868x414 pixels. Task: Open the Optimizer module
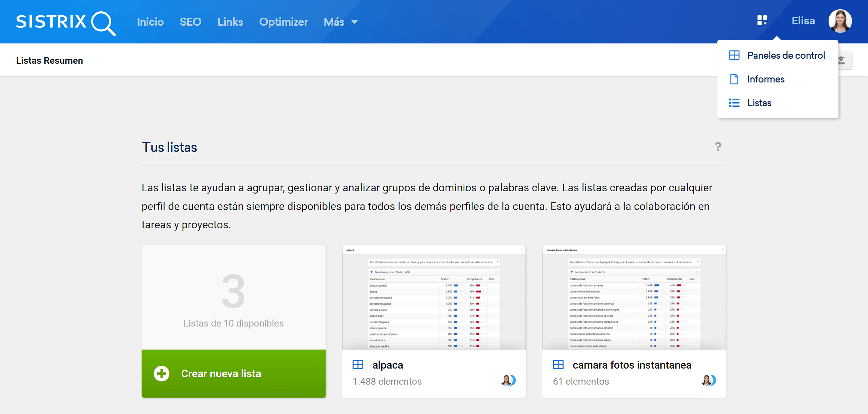click(283, 22)
